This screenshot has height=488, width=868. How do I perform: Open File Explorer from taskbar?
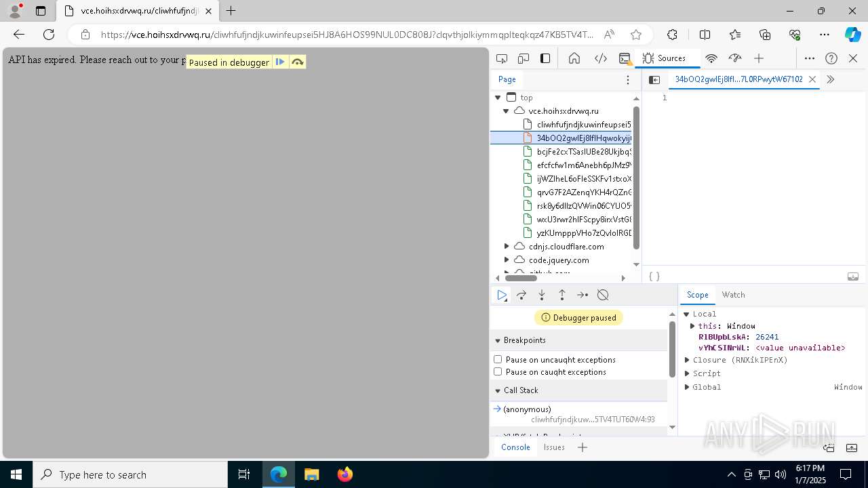coord(311,474)
